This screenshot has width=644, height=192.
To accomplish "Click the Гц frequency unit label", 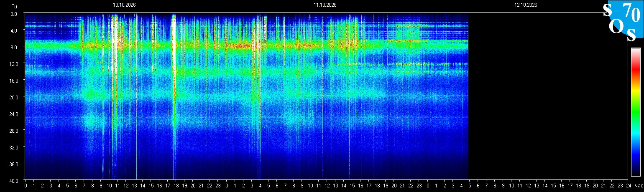I will [14, 6].
